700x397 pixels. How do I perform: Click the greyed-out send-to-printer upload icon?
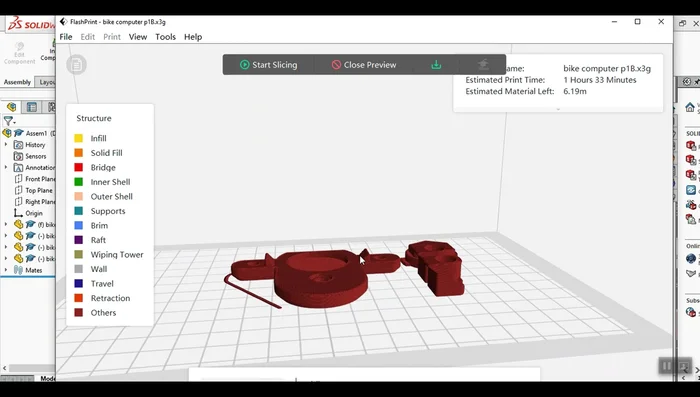tap(483, 65)
